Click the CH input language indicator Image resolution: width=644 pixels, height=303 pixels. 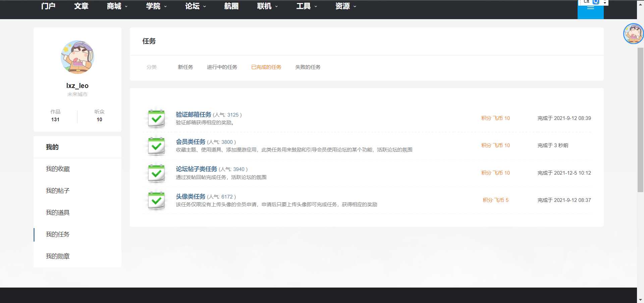(586, 2)
